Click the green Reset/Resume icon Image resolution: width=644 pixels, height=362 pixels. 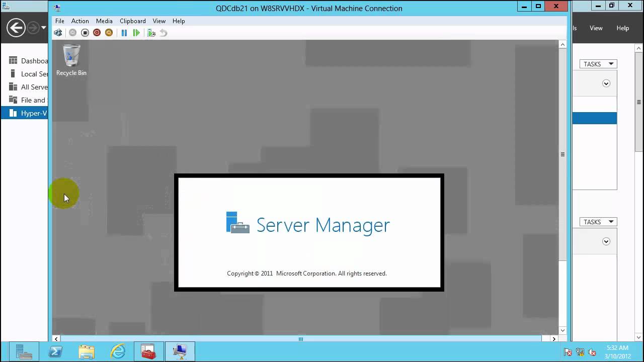[x=136, y=33]
